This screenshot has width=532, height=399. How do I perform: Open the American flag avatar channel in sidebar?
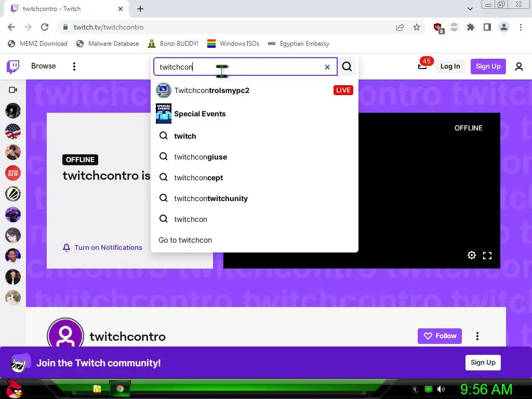coord(13,131)
